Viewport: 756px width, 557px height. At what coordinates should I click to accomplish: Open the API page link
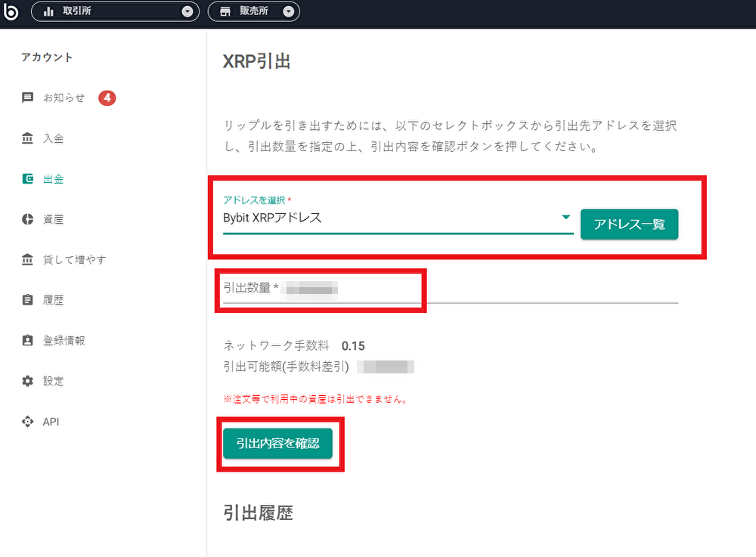pos(51,422)
